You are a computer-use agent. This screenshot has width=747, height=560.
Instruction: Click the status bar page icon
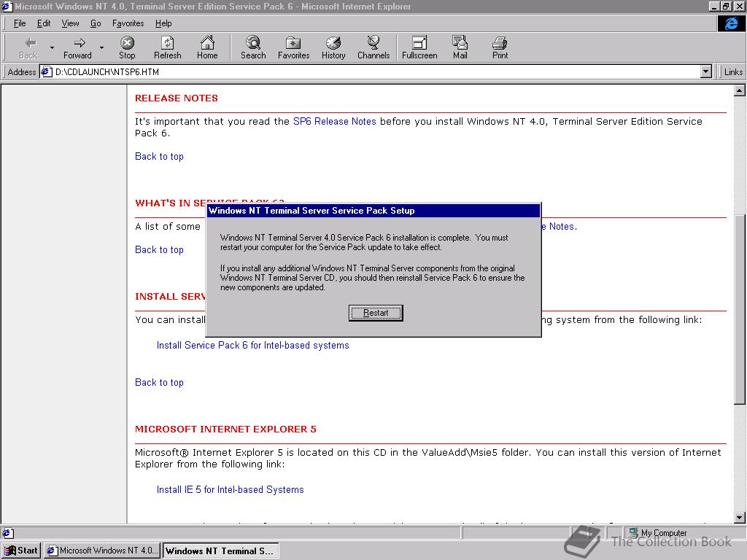pos(8,532)
